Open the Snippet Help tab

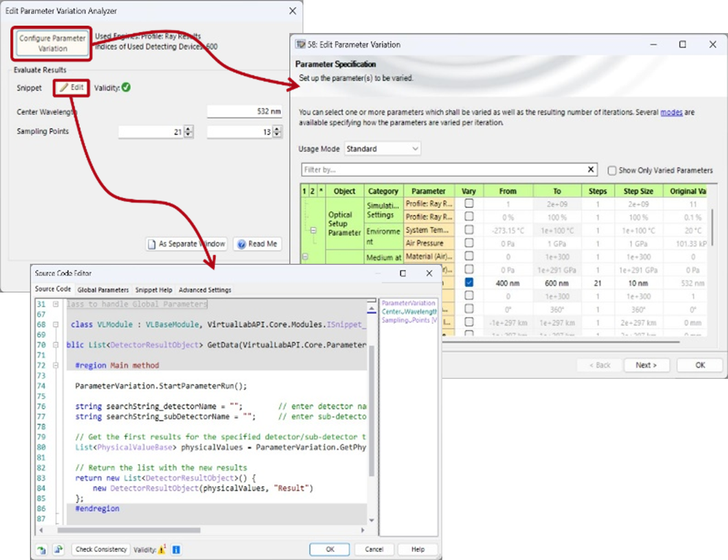(x=154, y=289)
